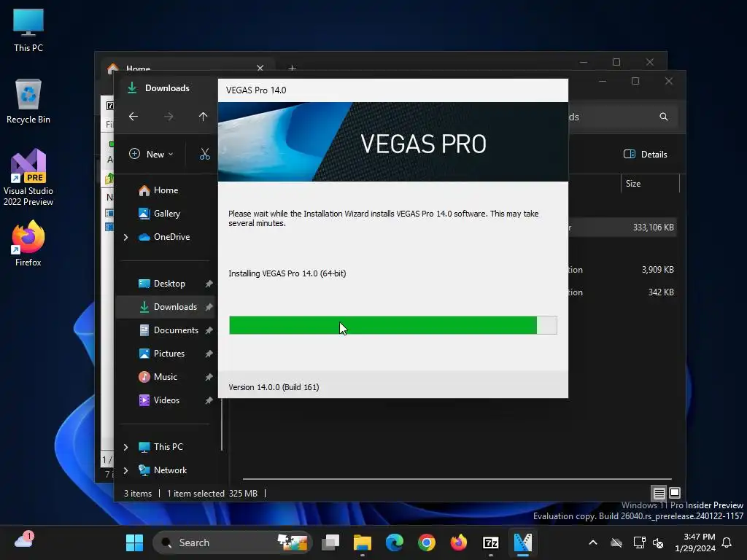Screen dimensions: 747x560
Task: Open 7-Zip from taskbar
Action: click(x=491, y=542)
